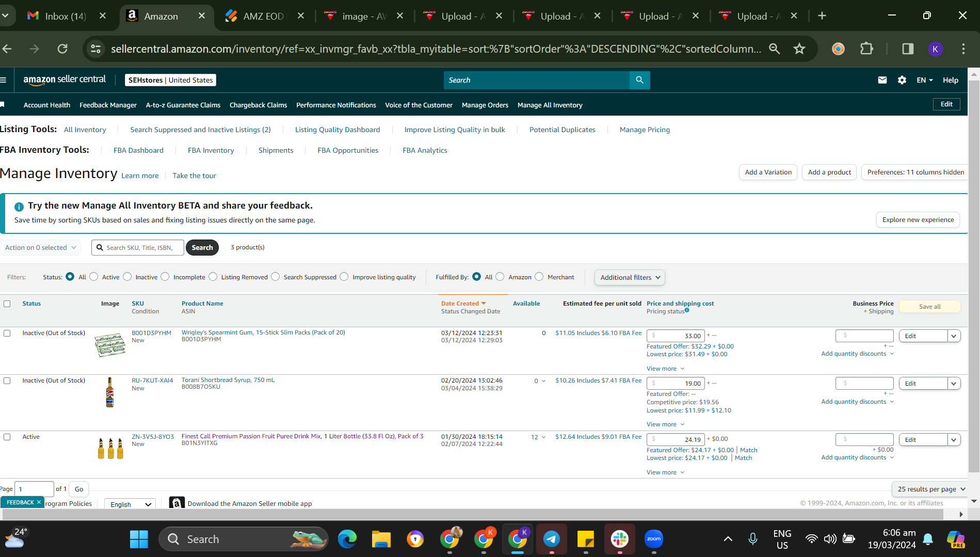
Task: Expand the Edit dropdown arrow for Torani row
Action: (954, 384)
